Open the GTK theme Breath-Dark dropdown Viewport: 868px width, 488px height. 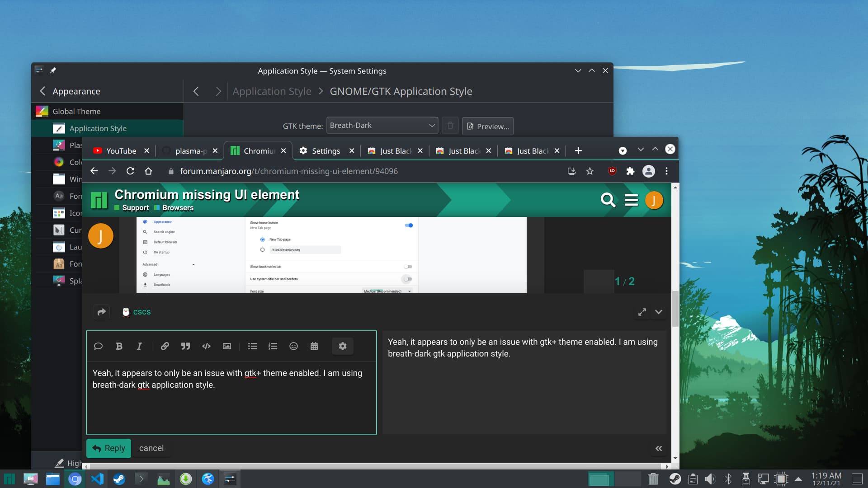click(x=382, y=126)
